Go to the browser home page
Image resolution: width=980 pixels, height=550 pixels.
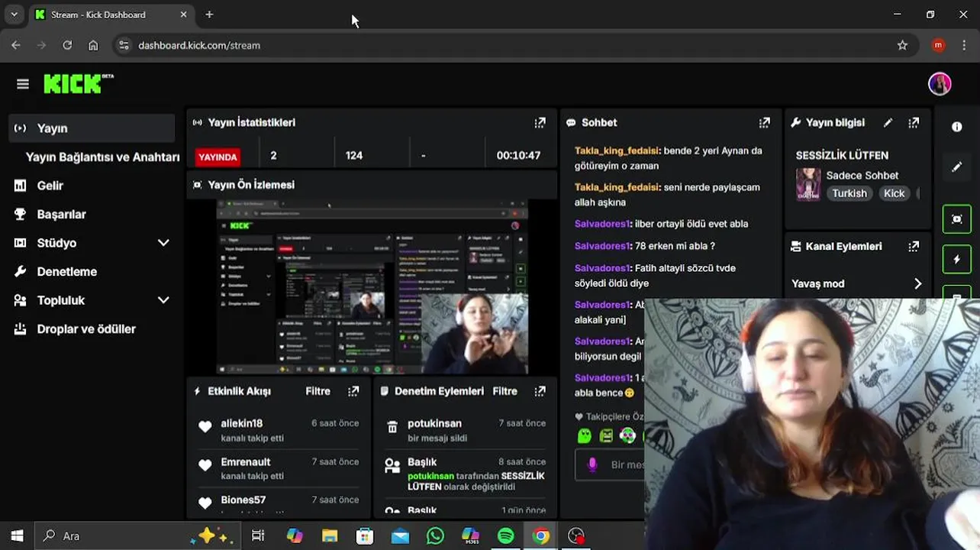[93, 45]
